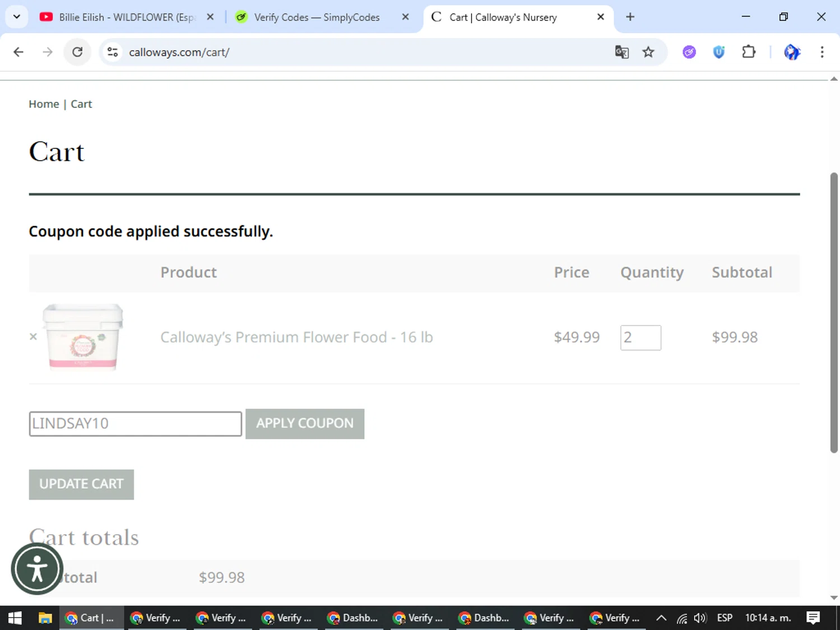840x630 pixels.
Task: Open the network Wi-Fi tray icon
Action: (682, 618)
